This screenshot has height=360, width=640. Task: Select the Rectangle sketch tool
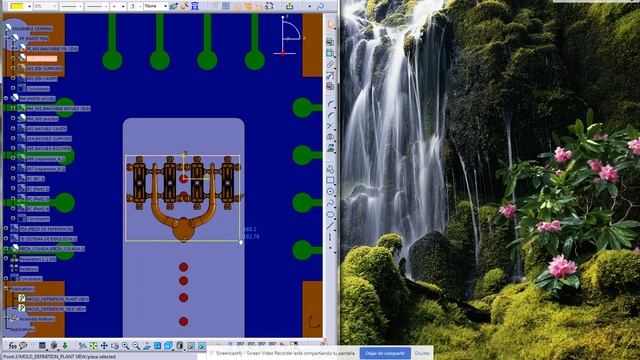pos(330,180)
